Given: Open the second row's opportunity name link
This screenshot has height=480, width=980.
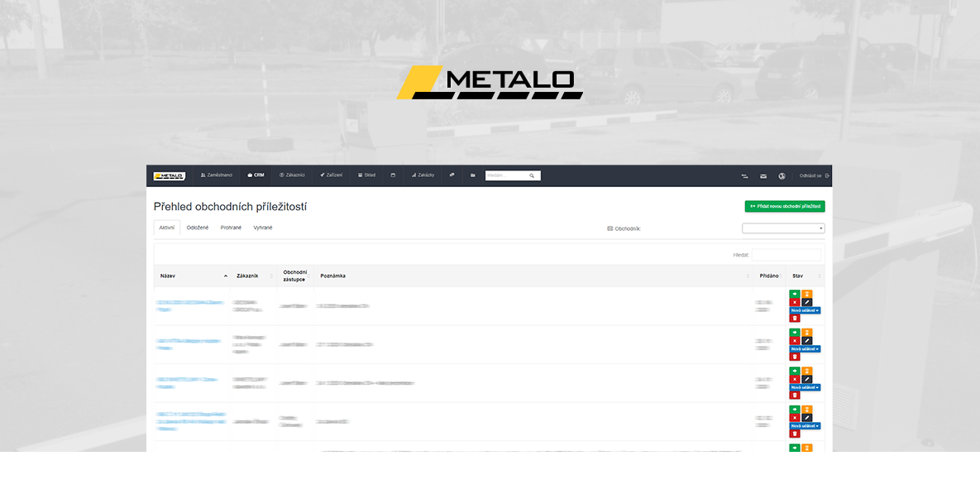Looking at the screenshot, I should pos(188,344).
